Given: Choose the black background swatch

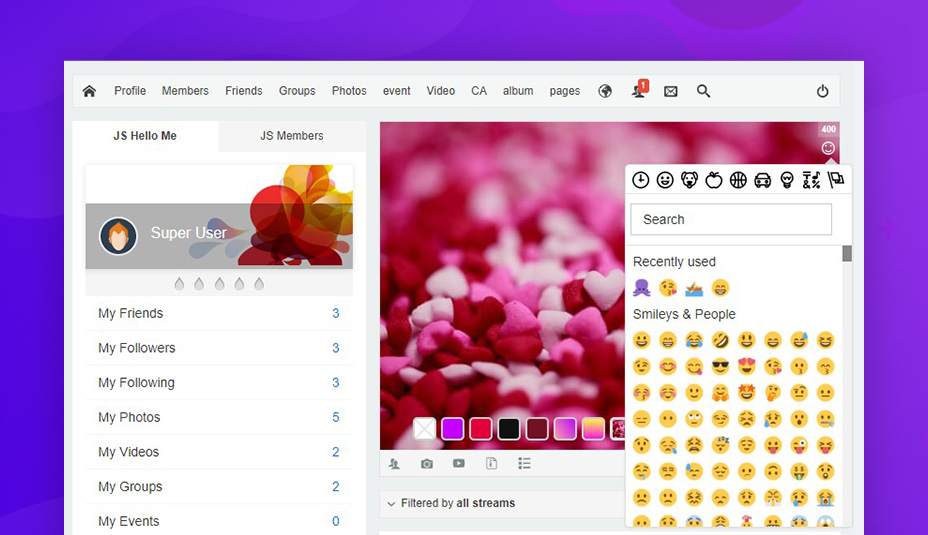Looking at the screenshot, I should pyautogui.click(x=509, y=428).
